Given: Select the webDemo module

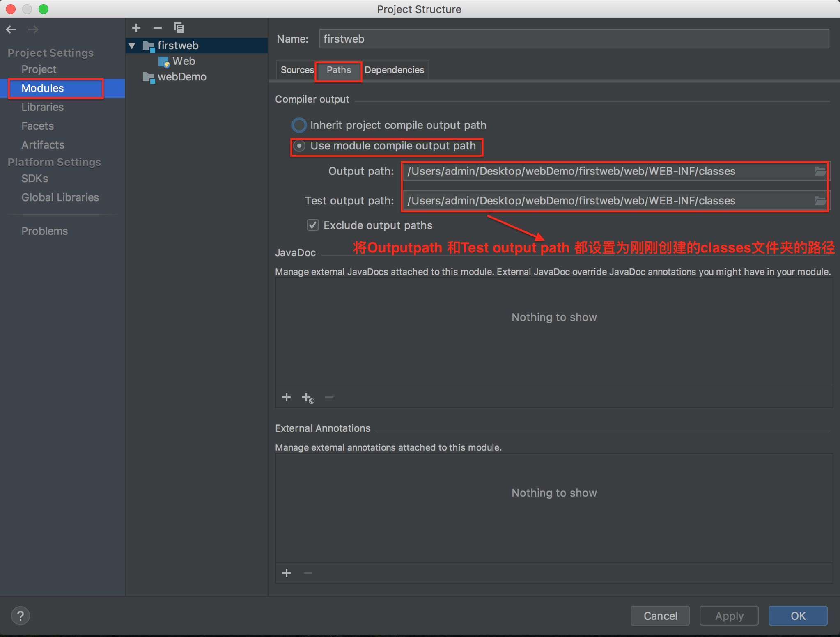Looking at the screenshot, I should [181, 77].
